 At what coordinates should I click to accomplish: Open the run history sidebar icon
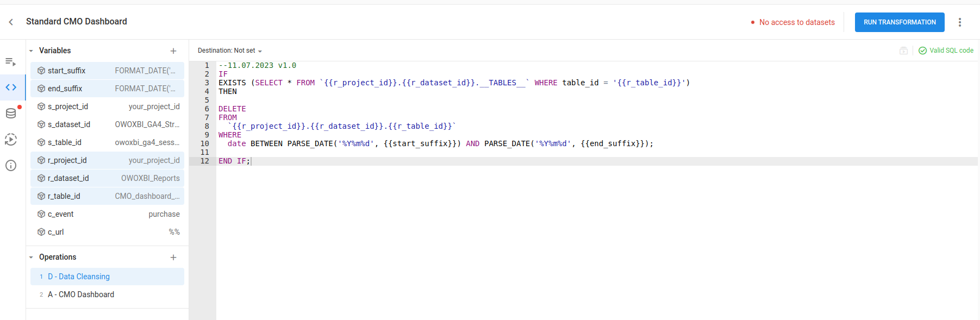[11, 140]
